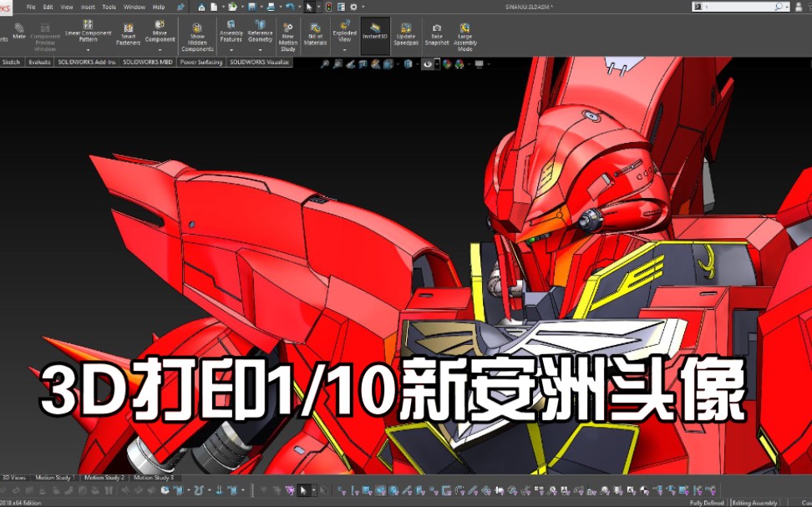Click the Bill of Materials tool

[316, 34]
